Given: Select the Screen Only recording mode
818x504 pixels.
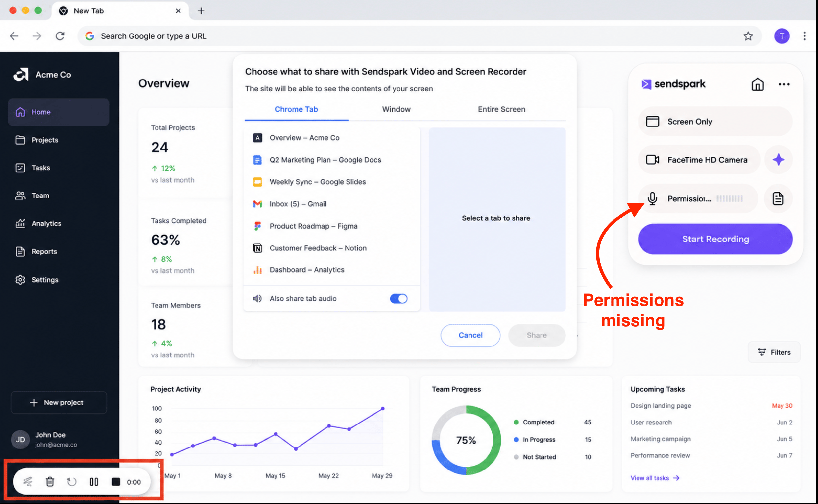Looking at the screenshot, I should (x=715, y=121).
